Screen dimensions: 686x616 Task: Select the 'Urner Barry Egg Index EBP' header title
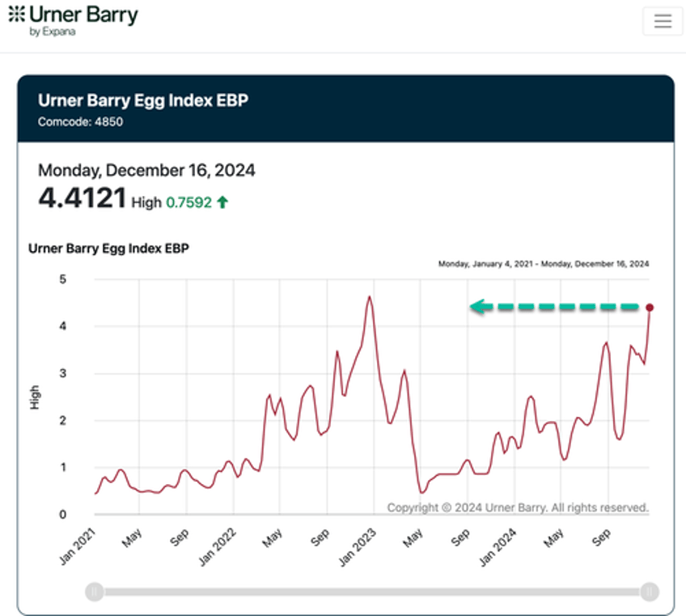[x=143, y=100]
